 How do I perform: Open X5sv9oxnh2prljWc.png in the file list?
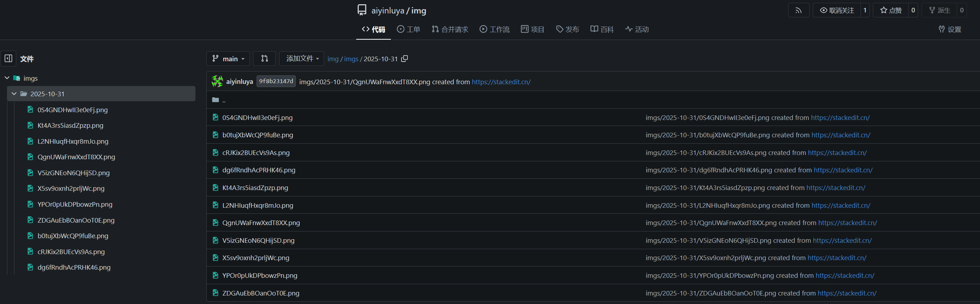coord(256,258)
